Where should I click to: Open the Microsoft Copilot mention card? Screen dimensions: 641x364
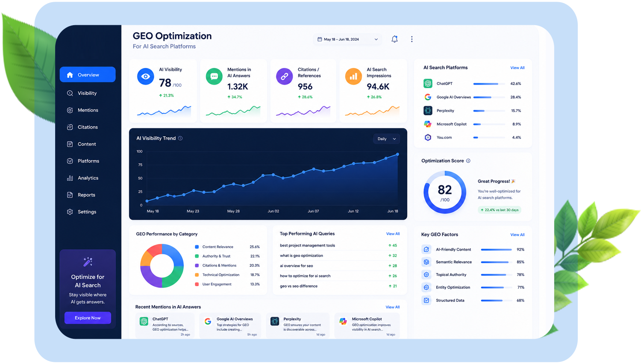(367, 326)
